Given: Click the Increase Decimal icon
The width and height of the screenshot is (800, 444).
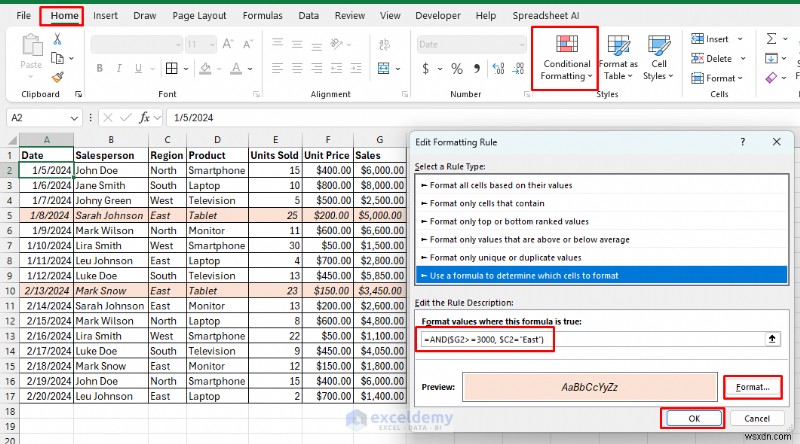Looking at the screenshot, I should coord(498,68).
